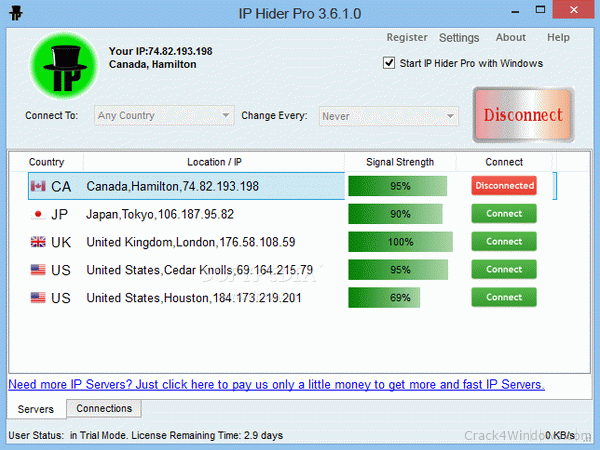Click the big Disconnect button
This screenshot has height=450, width=600.
pos(523,115)
